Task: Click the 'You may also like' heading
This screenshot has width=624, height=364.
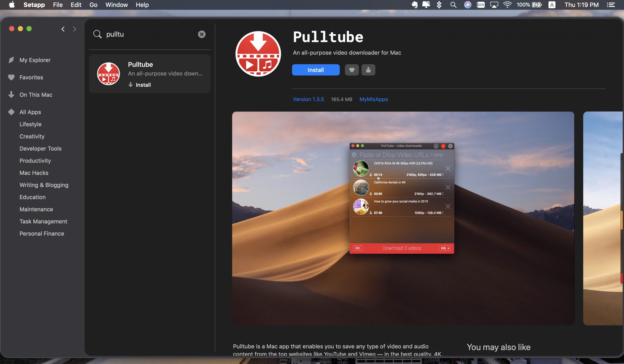Action: (x=498, y=347)
